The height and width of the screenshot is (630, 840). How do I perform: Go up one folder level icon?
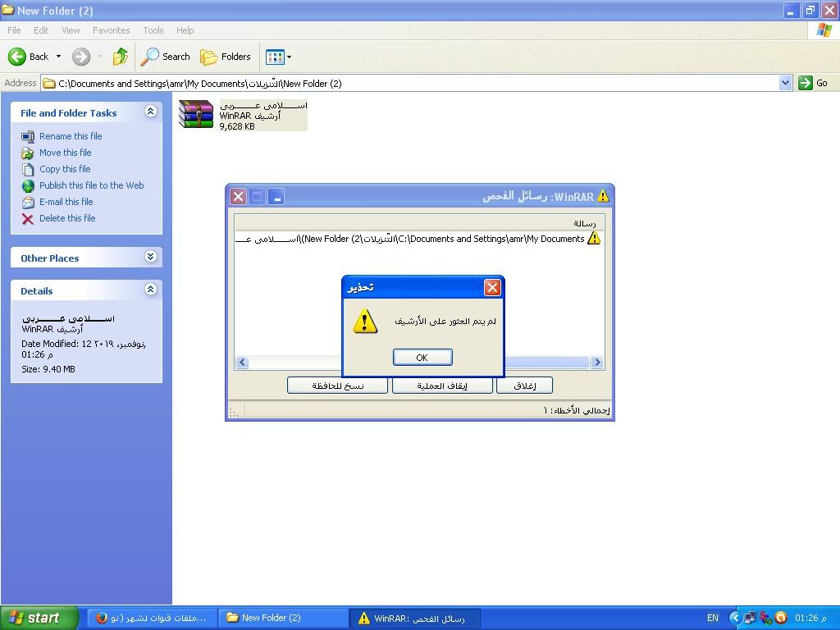[120, 57]
